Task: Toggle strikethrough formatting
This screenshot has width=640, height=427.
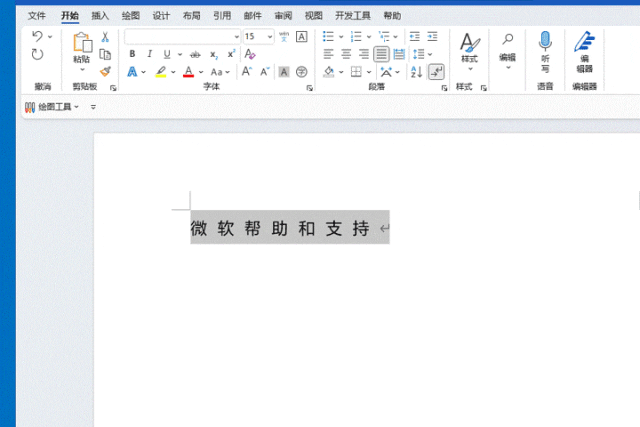Action: pyautogui.click(x=195, y=54)
